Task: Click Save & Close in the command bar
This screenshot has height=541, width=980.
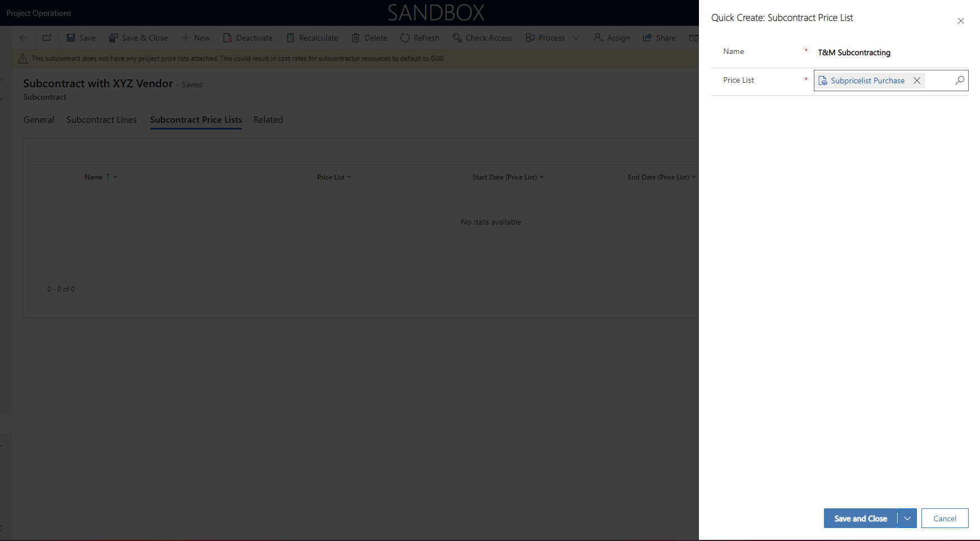Action: point(138,38)
